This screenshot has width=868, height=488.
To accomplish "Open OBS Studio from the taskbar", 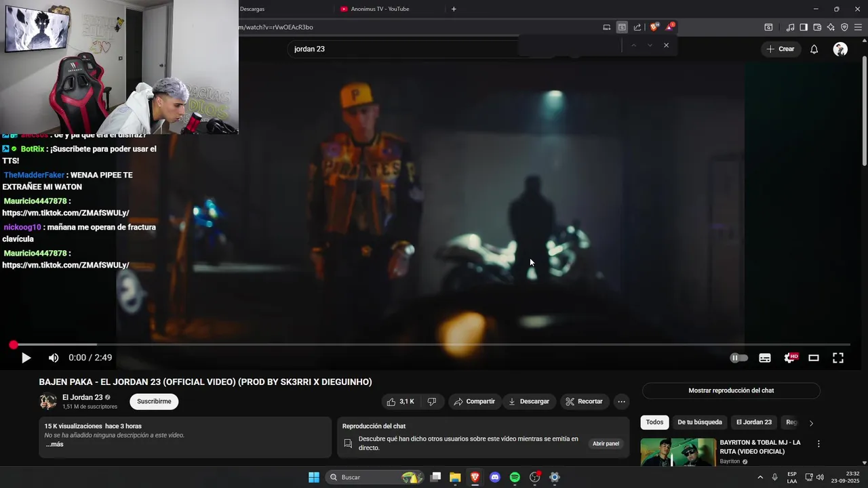I will point(534,477).
